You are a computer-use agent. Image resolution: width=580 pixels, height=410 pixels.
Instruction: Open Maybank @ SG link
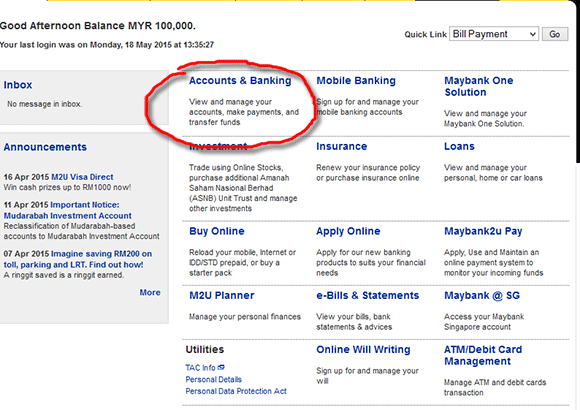482,296
